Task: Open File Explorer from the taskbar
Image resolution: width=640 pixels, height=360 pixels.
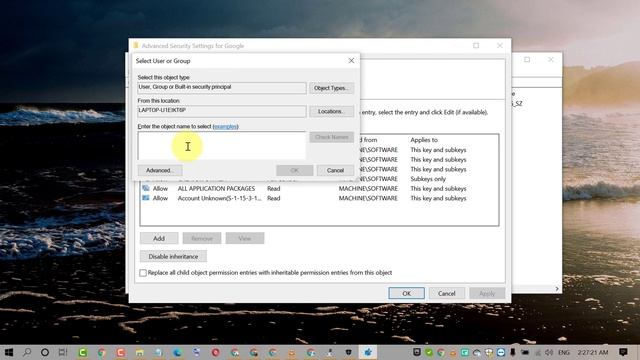Action: coord(139,352)
